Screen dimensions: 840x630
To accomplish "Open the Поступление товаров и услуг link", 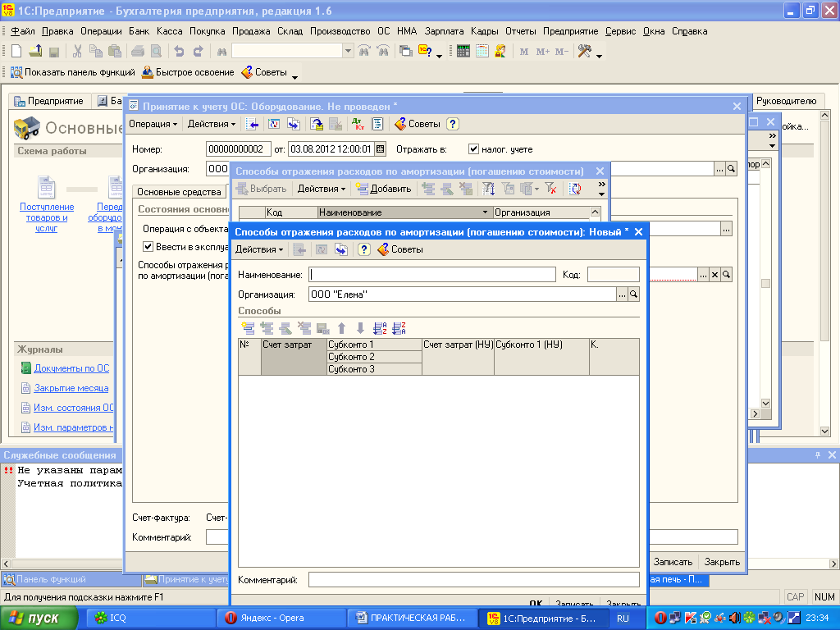I will coord(47,217).
